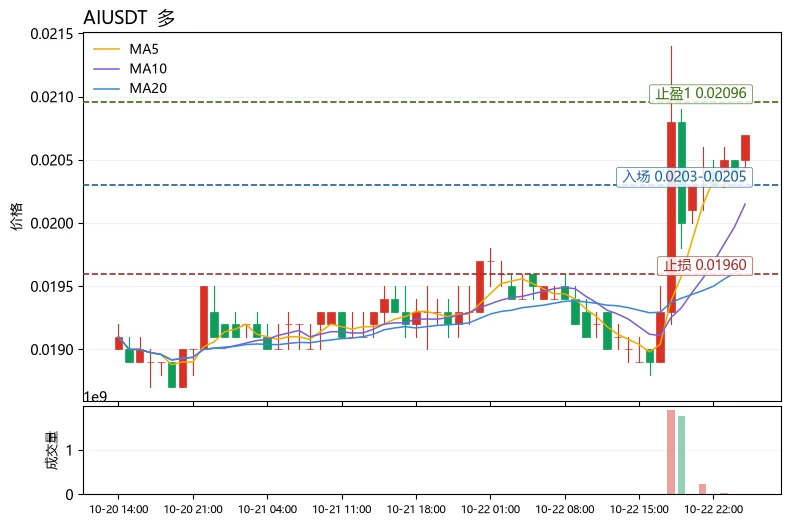Click the 10-21 11:00 time label
The height and width of the screenshot is (526, 790).
[x=342, y=509]
